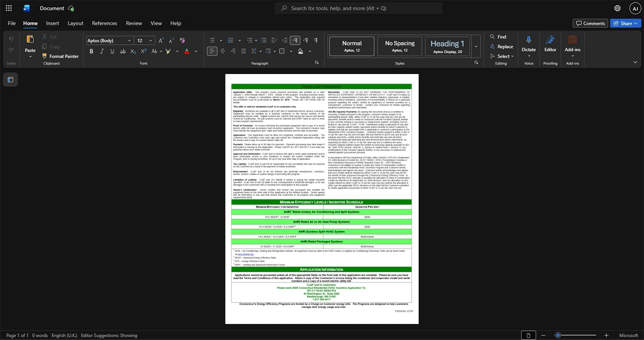Open the navigation pane sidebar icon
Viewport: 644px width, 340px height.
click(x=10, y=80)
